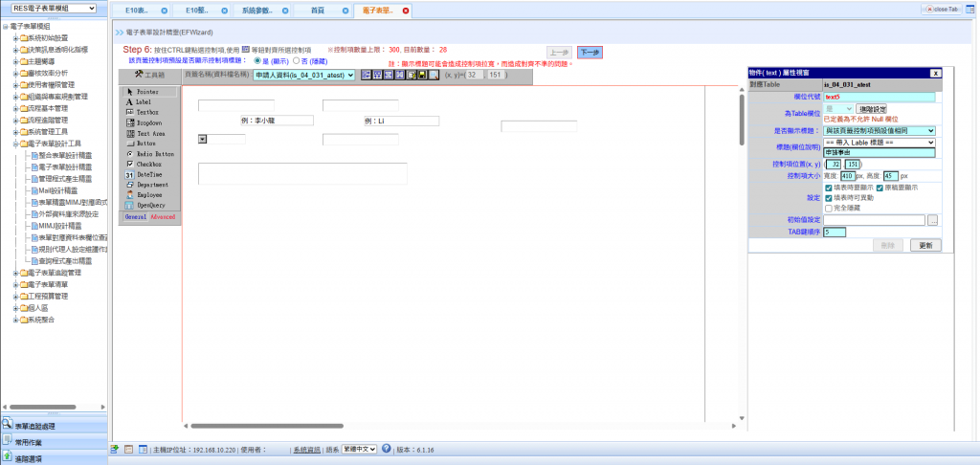Image resolution: width=980 pixels, height=465 pixels.
Task: Click the canvas vertical scrollbar thumb
Action: (742, 120)
